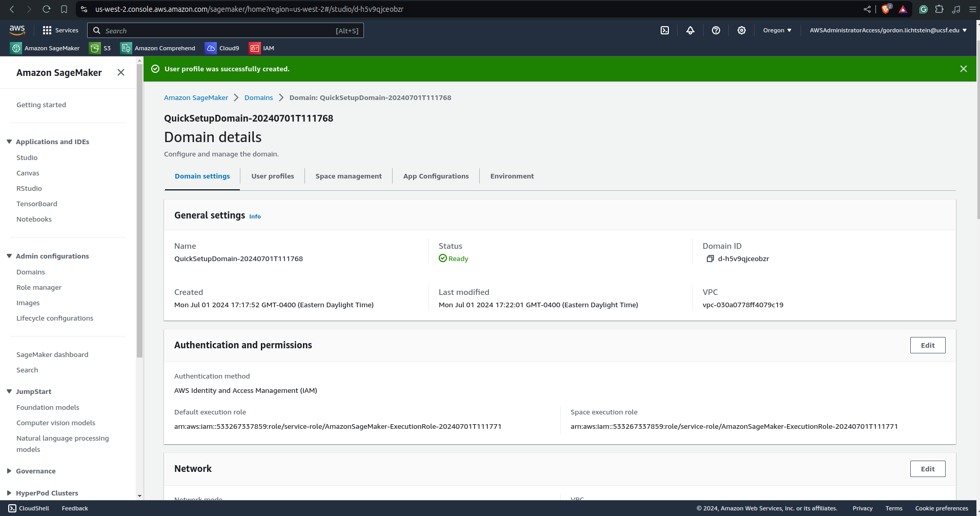Open the AWS help question icon
The width and height of the screenshot is (980, 516).
[716, 30]
